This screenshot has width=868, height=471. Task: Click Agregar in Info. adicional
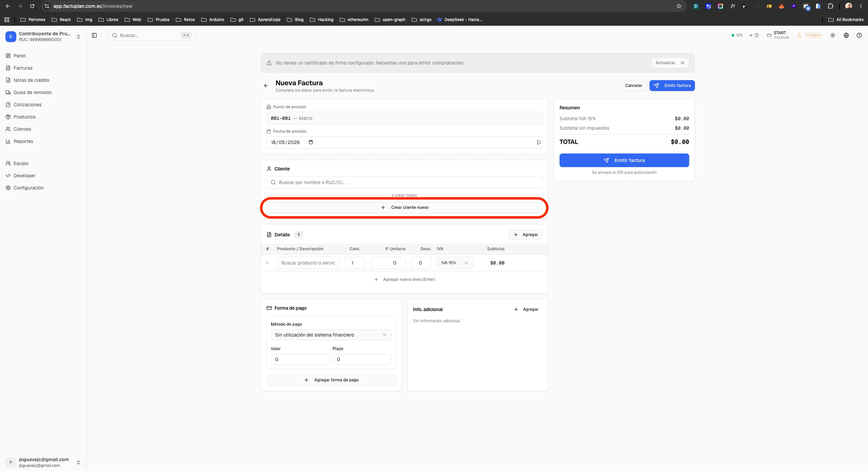coord(526,309)
